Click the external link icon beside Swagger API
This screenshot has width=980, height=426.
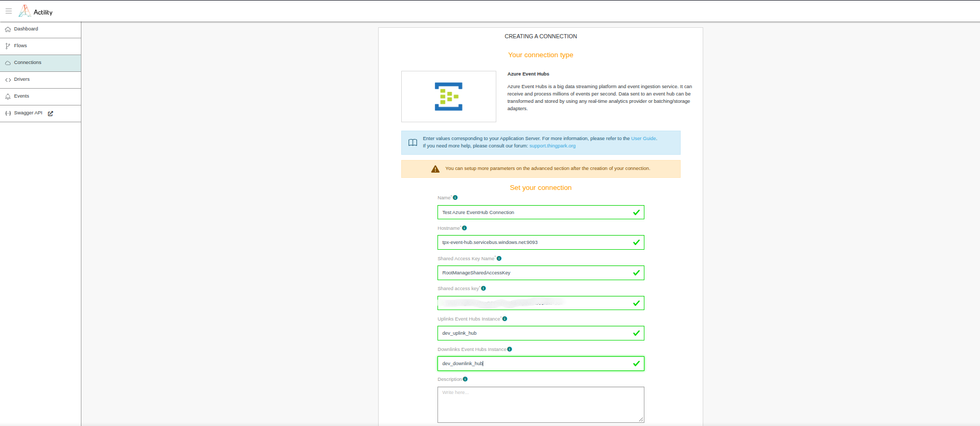pyautogui.click(x=50, y=113)
